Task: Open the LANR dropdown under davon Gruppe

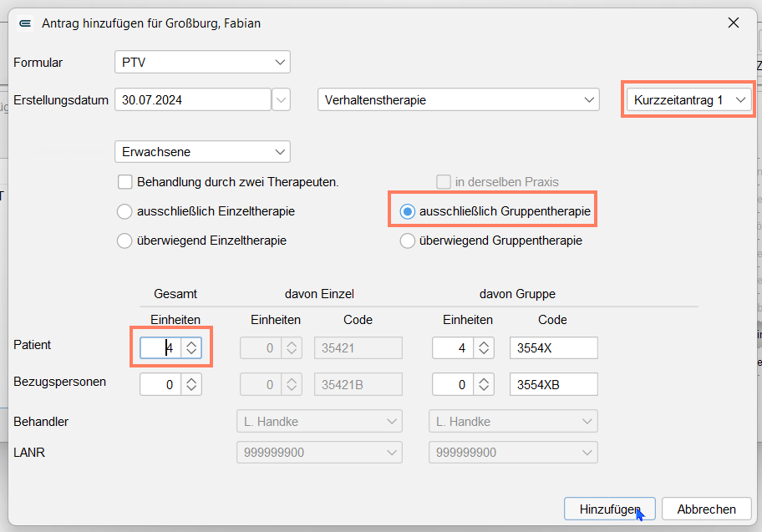Action: tap(513, 453)
